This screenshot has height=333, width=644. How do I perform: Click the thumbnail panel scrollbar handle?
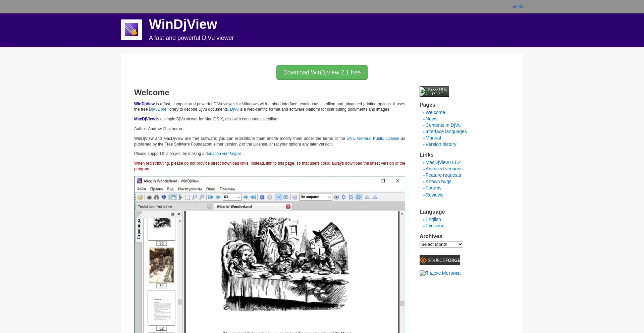point(180,302)
